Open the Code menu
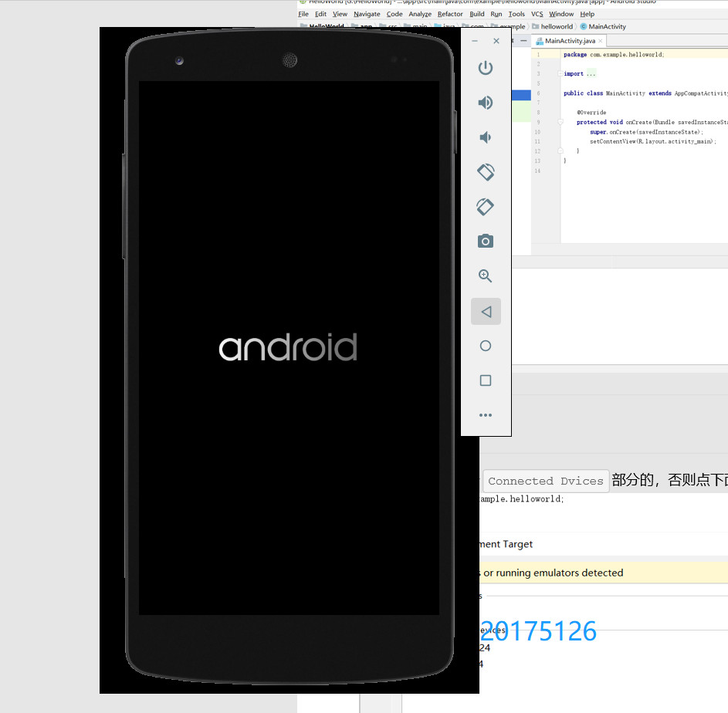This screenshot has height=713, width=728. tap(394, 14)
